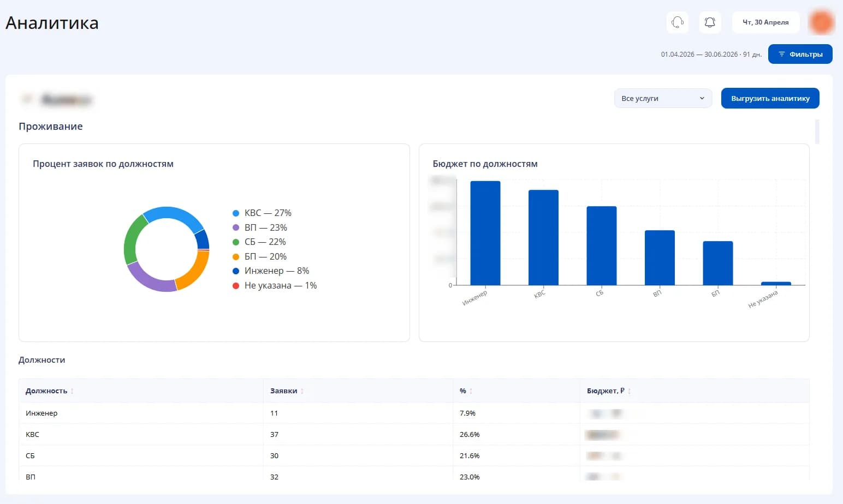This screenshot has width=843, height=504.
Task: Toggle the КВС legend entry
Action: click(262, 213)
